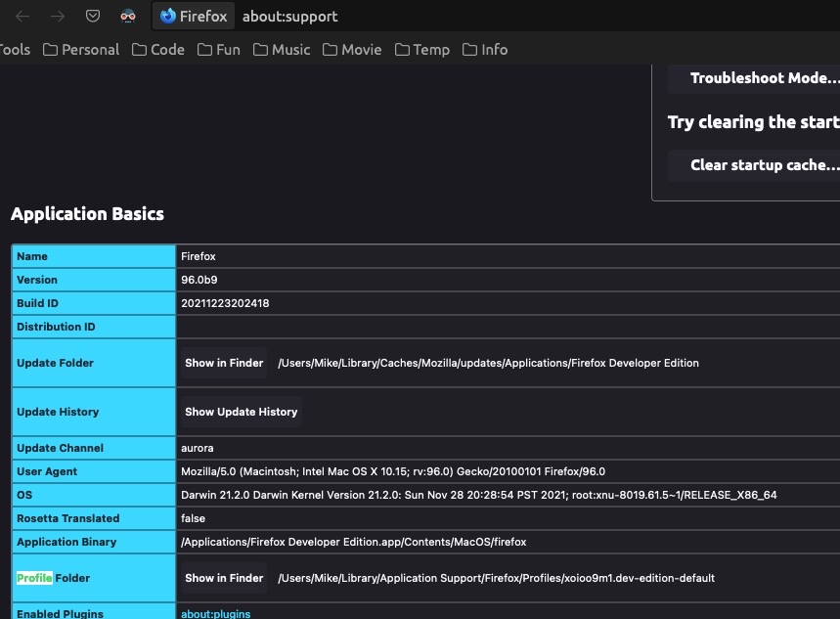Open the Movie bookmarks folder
The image size is (840, 619).
pos(352,50)
